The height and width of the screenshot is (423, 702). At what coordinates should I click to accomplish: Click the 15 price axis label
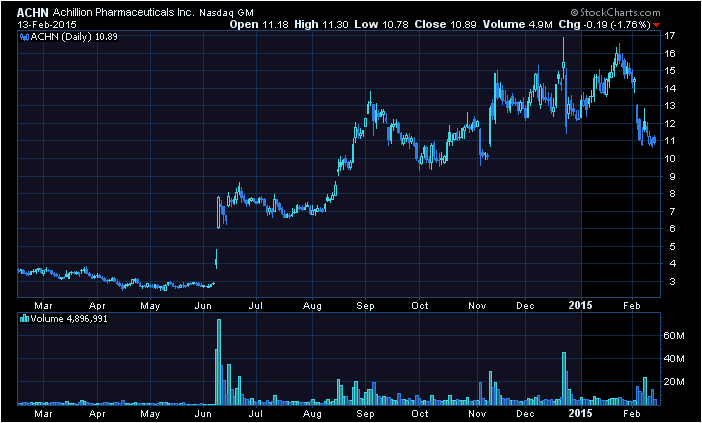click(669, 71)
